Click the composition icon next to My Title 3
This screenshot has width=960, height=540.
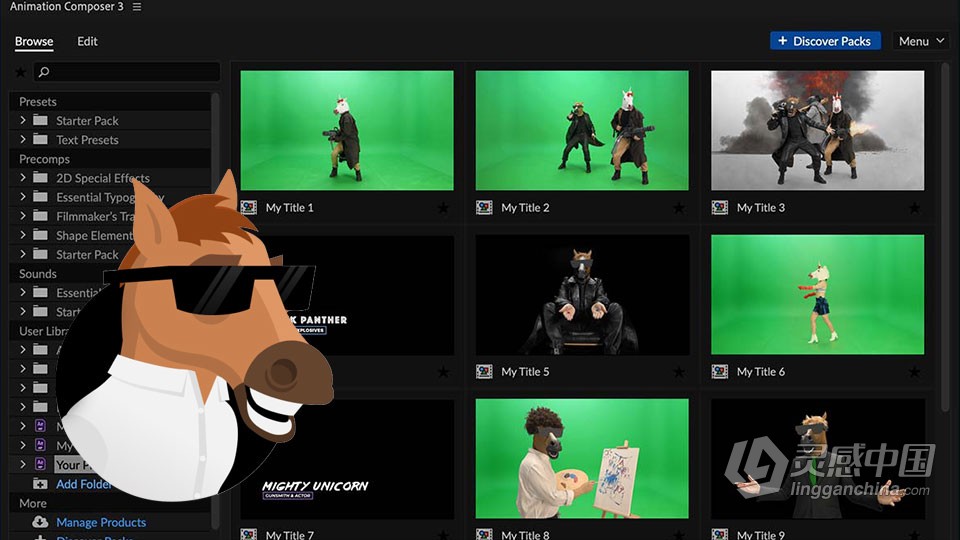[719, 207]
